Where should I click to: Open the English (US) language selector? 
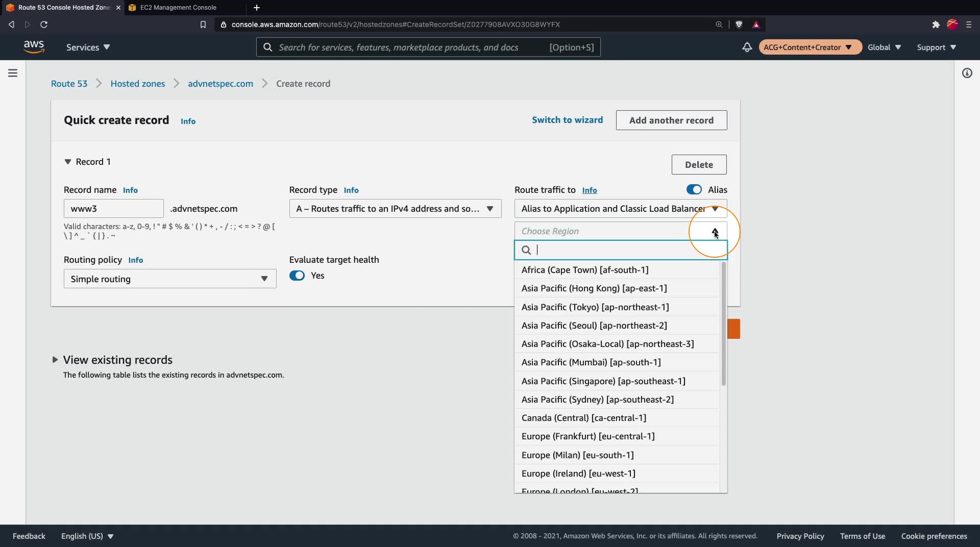point(87,536)
